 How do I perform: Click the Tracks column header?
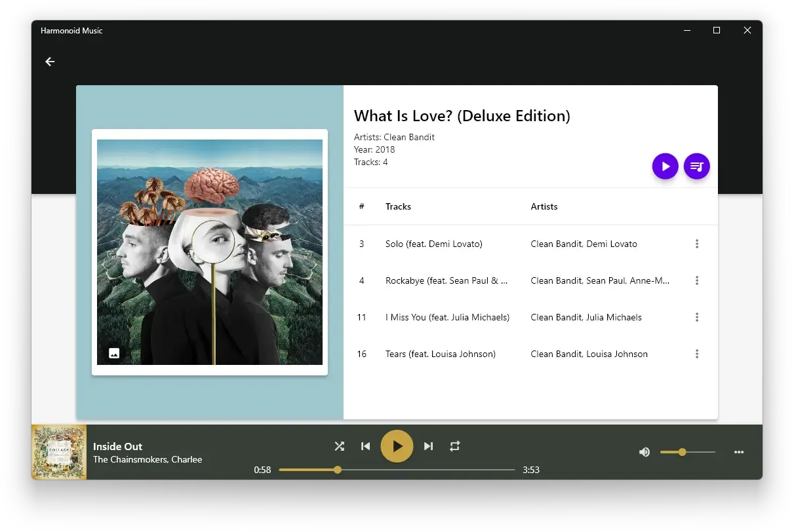point(398,206)
